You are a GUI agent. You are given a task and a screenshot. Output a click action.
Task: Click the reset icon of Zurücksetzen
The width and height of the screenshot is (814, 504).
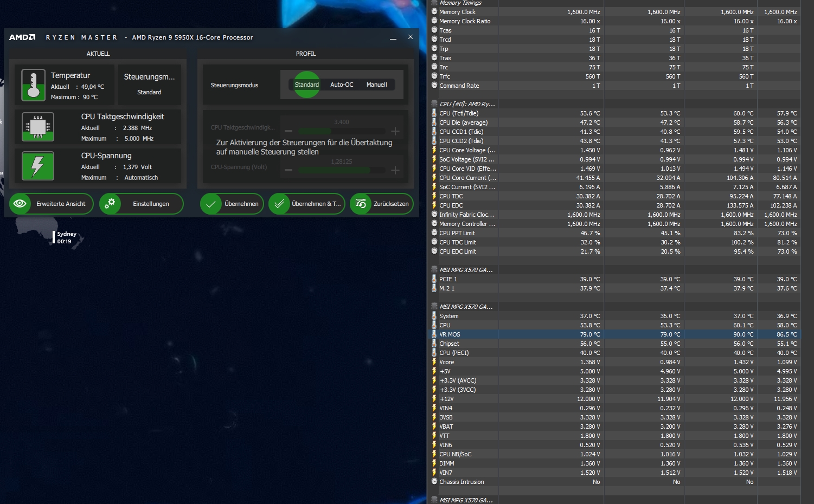(361, 204)
